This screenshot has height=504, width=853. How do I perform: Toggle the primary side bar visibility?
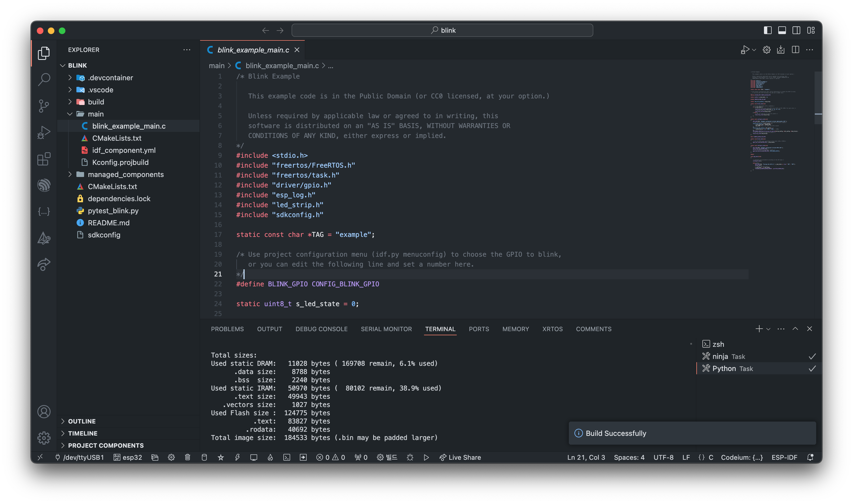768,30
